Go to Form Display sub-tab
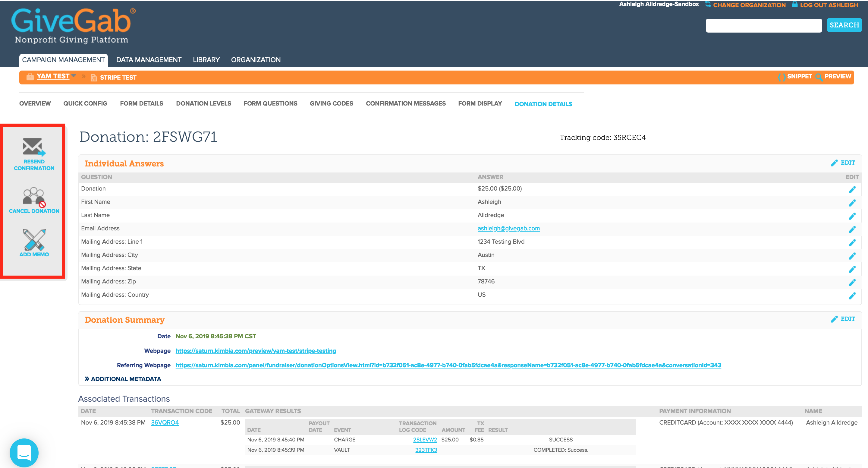Image resolution: width=868 pixels, height=468 pixels. coord(480,103)
